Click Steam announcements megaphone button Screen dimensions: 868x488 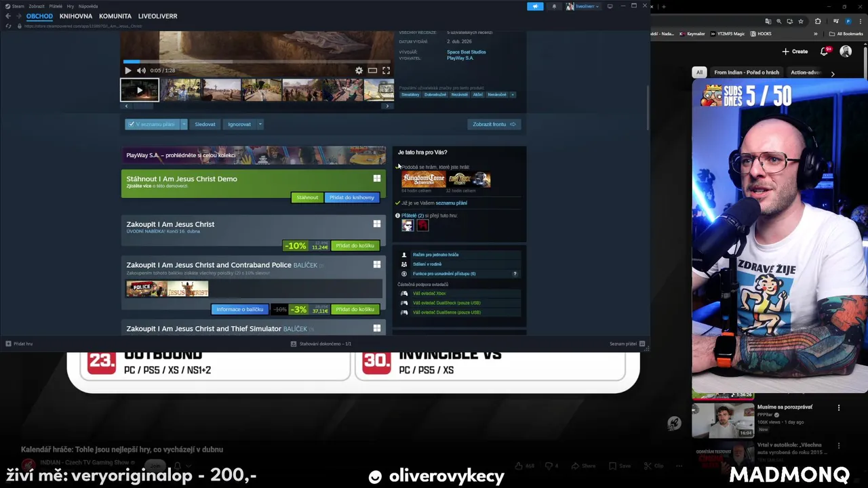pos(535,6)
